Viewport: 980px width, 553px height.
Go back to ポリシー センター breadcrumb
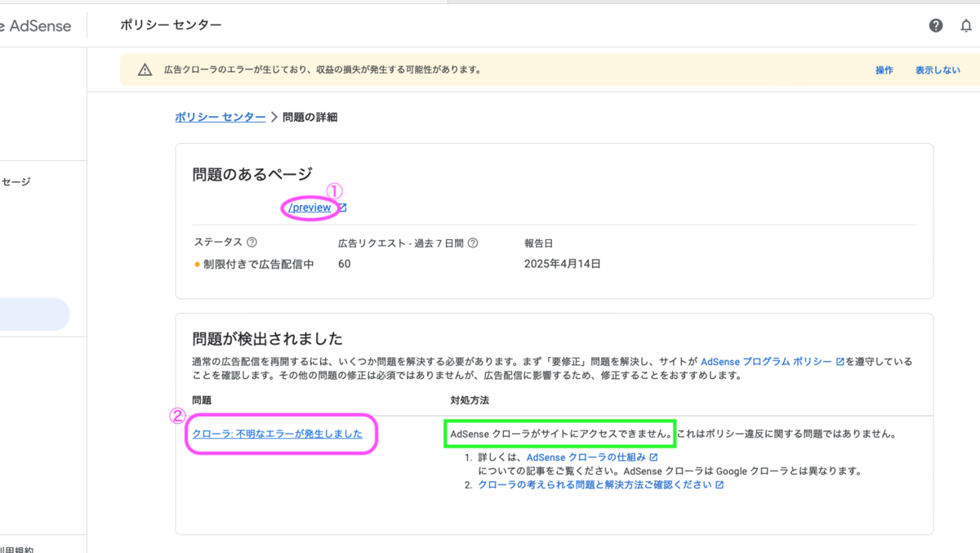click(x=220, y=117)
